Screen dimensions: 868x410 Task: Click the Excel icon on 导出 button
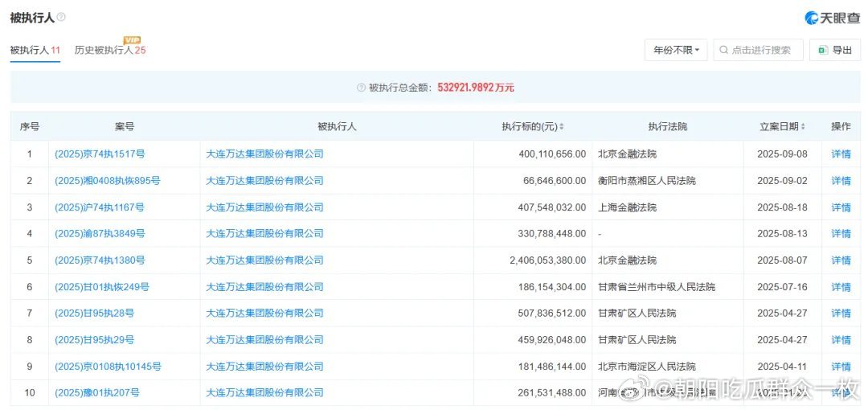coord(823,50)
